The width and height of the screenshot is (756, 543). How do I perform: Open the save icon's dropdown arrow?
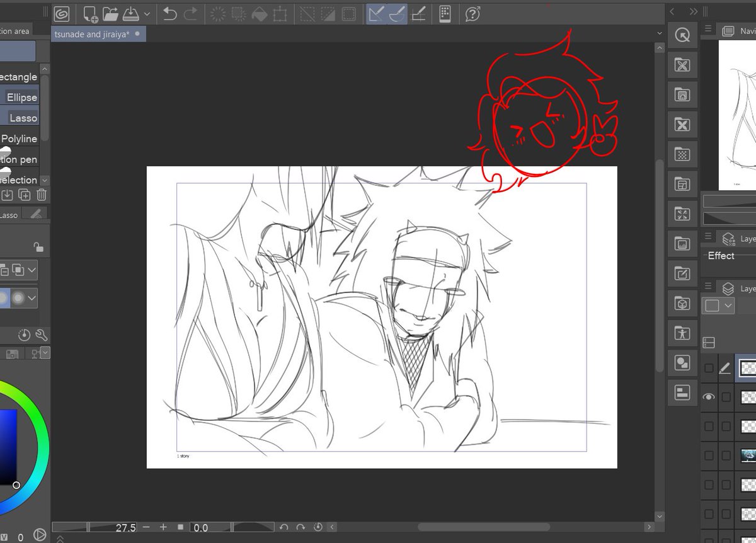pyautogui.click(x=146, y=14)
